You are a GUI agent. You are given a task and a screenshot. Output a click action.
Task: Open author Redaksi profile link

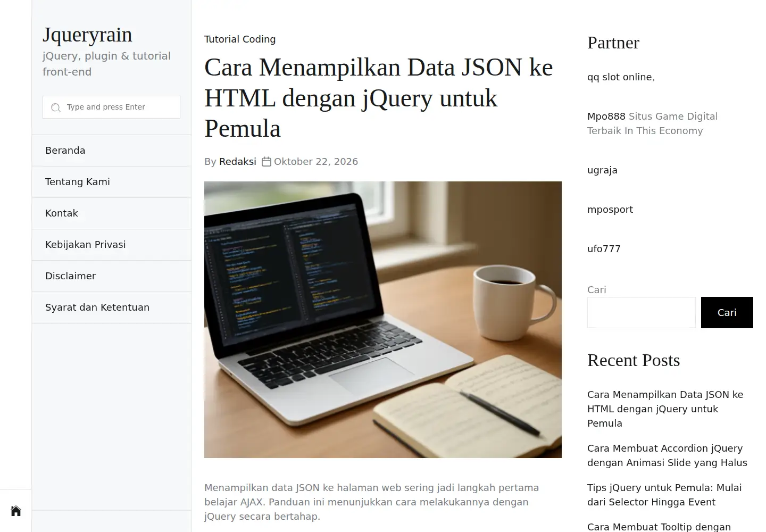tap(238, 162)
